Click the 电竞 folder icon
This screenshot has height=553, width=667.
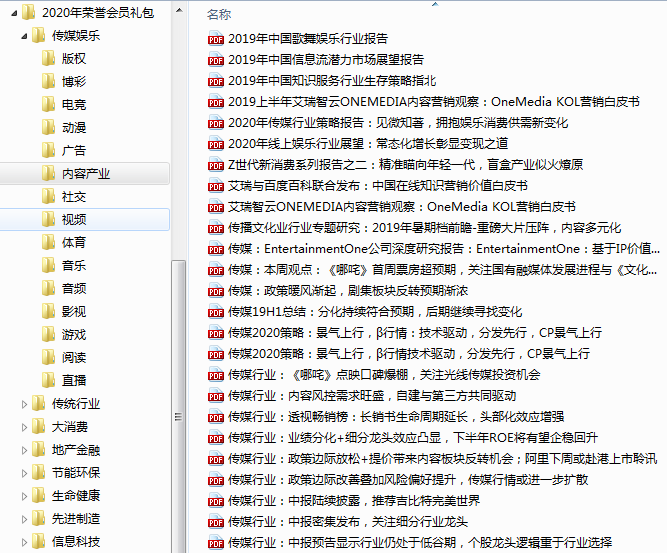[x=48, y=104]
